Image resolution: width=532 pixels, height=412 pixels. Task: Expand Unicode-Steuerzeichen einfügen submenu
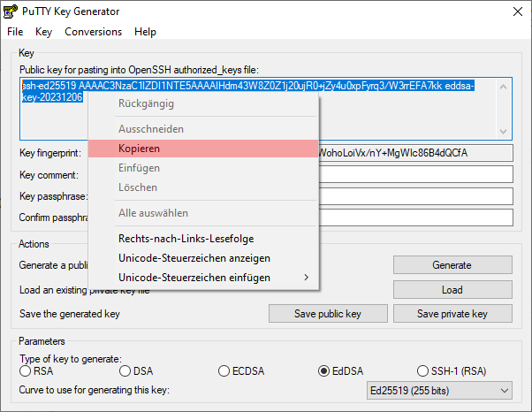[203, 278]
